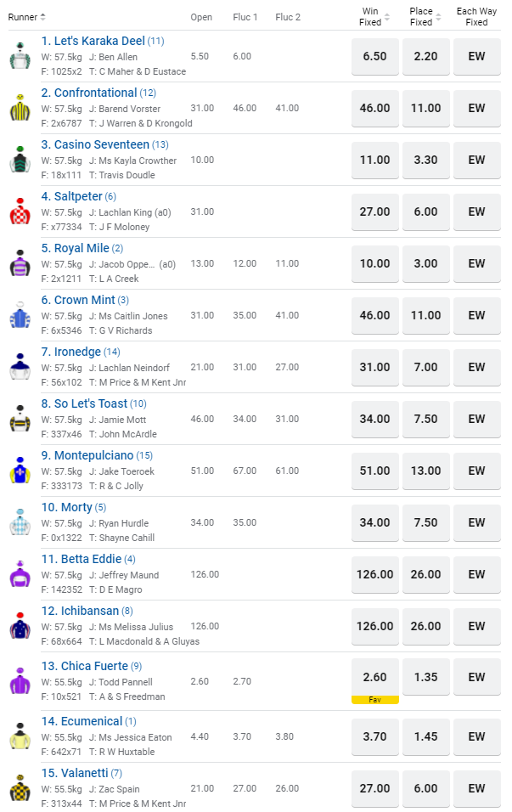512x812 pixels.
Task: Select Place Fixed 1.45 for Ecumenical
Action: [425, 736]
